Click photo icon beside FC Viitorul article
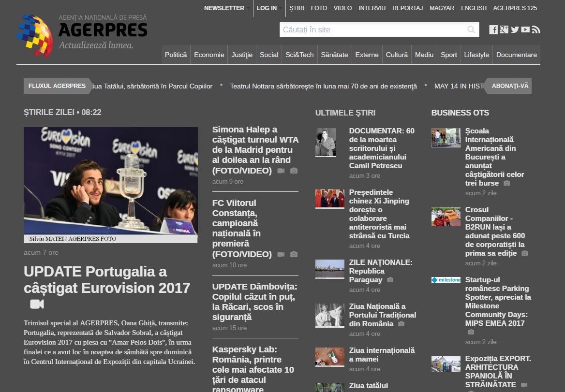Viewport: 565px width, 392px height. coord(294,255)
